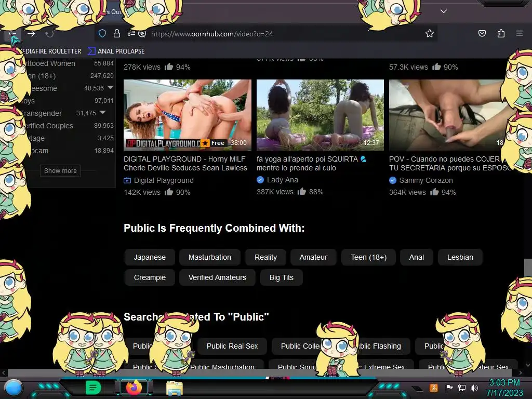Click the 387K views text

(275, 192)
